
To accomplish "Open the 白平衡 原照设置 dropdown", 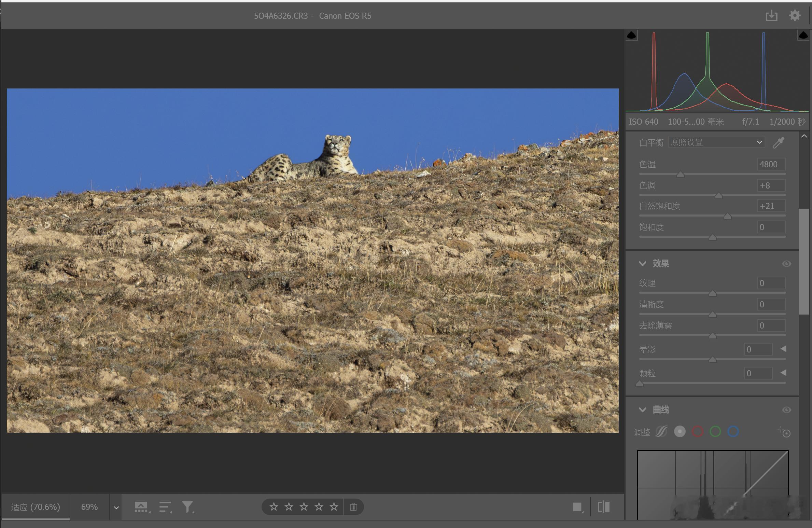I will (x=717, y=142).
